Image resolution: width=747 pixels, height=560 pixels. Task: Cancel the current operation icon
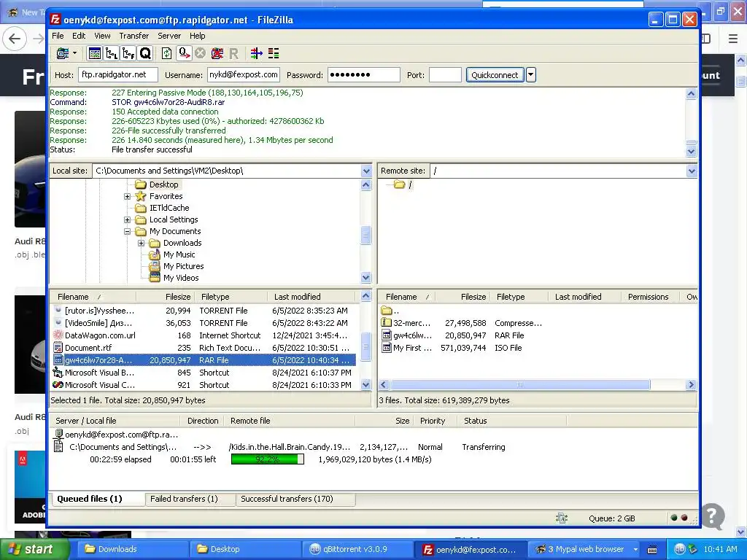pos(201,53)
